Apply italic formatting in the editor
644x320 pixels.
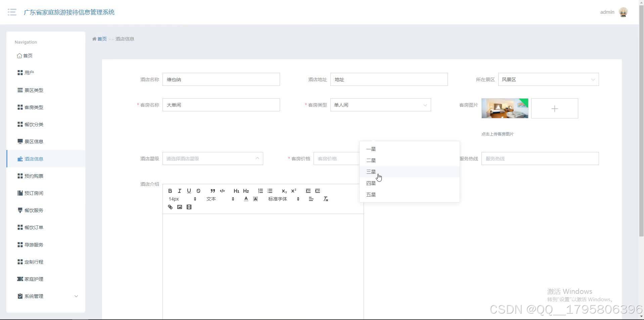tap(180, 191)
